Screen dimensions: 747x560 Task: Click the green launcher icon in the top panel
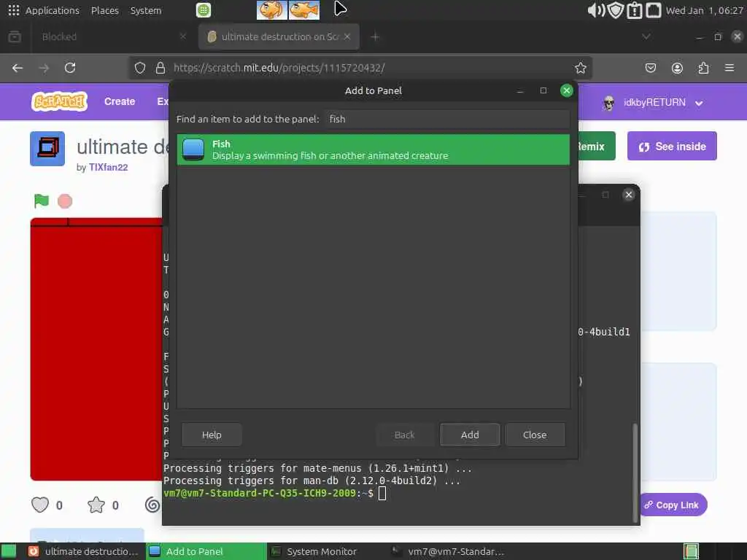[204, 10]
